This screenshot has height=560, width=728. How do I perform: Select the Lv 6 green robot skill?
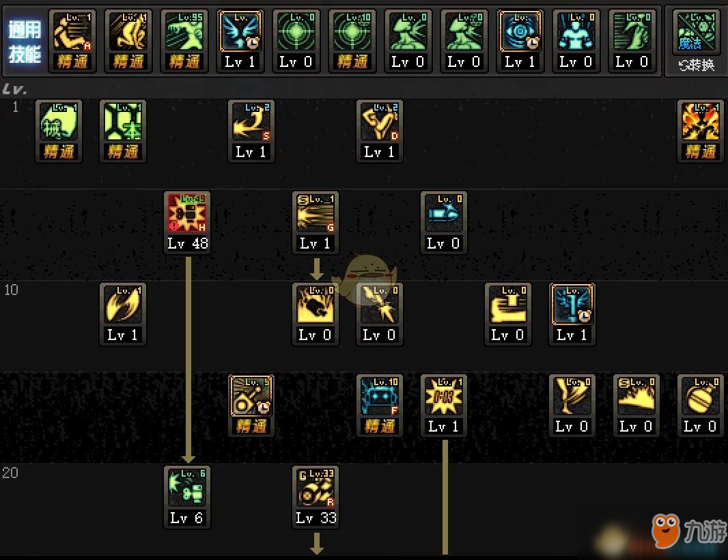coord(187,497)
